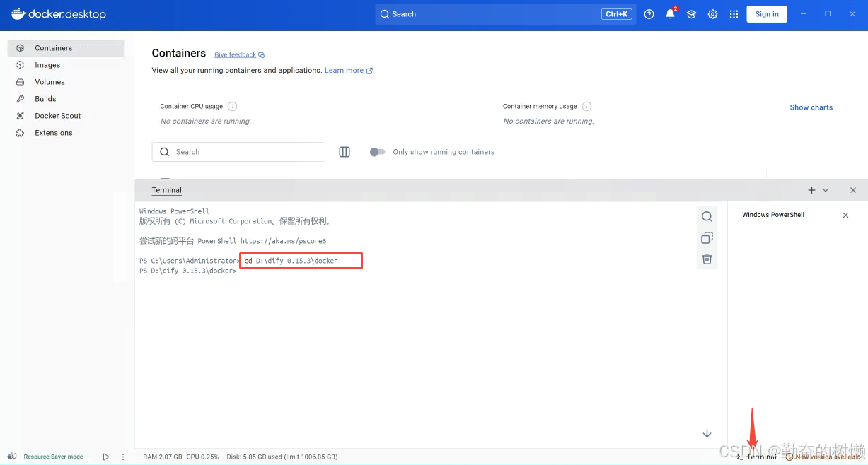The width and height of the screenshot is (868, 465).
Task: Close the Terminal panel
Action: 853,190
